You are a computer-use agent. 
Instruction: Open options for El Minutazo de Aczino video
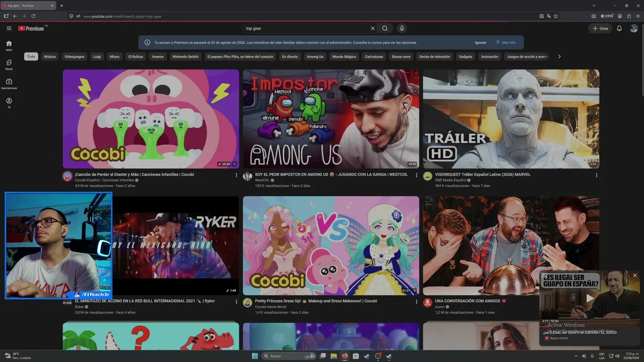236,302
